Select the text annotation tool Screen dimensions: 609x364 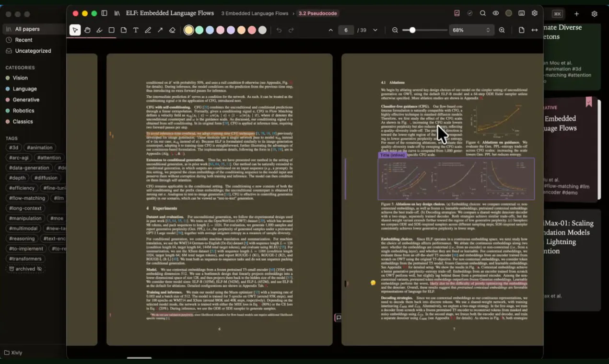pos(136,30)
